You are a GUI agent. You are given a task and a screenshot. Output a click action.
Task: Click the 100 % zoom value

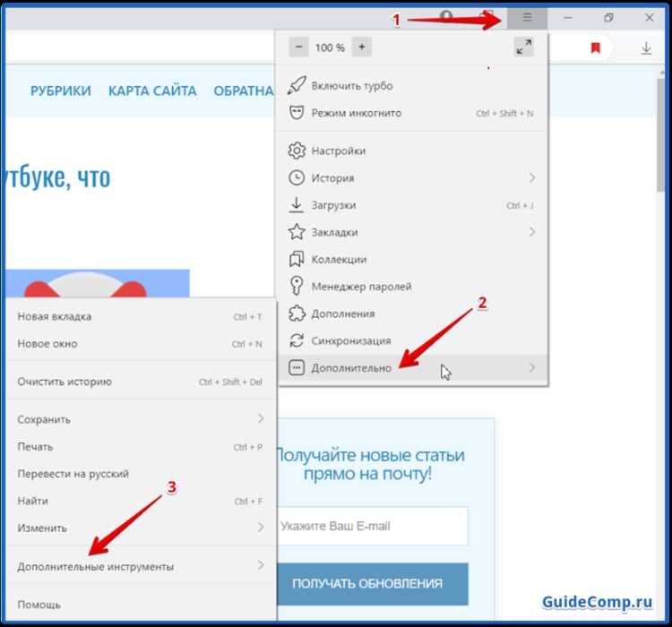(330, 47)
